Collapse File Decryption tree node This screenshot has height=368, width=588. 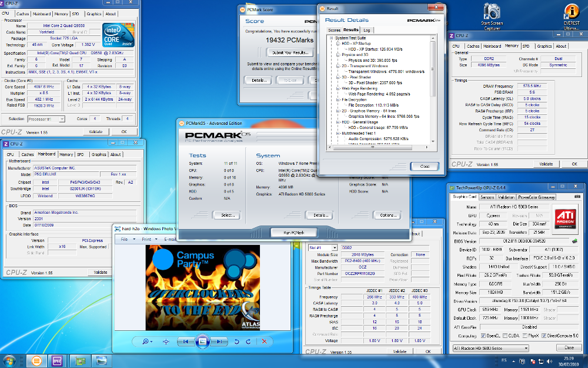338,100
